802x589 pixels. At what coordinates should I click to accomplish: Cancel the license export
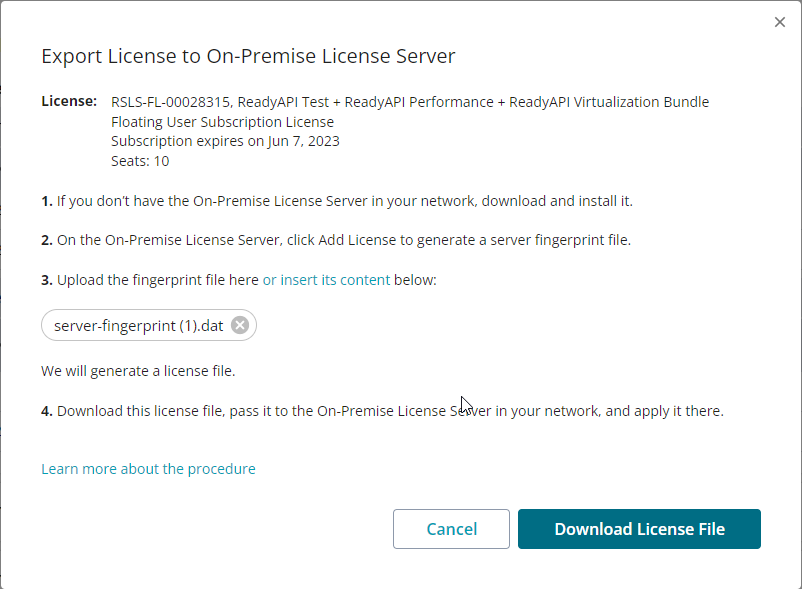(x=451, y=529)
